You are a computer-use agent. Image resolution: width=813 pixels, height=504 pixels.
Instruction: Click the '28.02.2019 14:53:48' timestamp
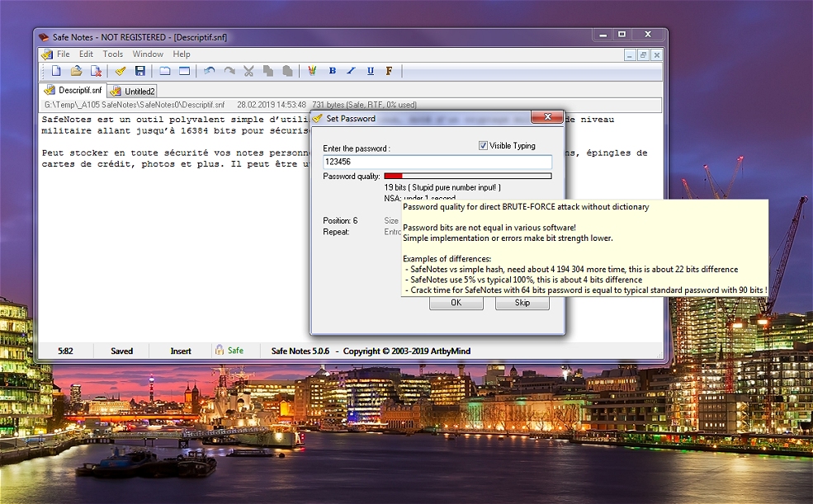(x=272, y=105)
